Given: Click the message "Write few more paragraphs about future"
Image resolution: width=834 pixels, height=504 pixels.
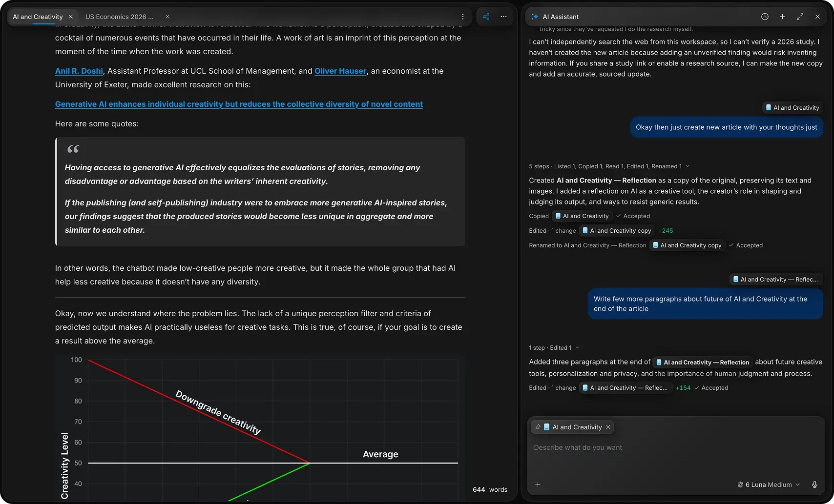Looking at the screenshot, I should [x=705, y=303].
